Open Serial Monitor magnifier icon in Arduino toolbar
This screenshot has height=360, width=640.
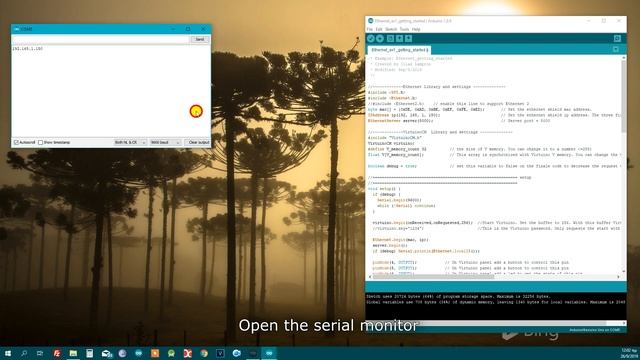(617, 38)
